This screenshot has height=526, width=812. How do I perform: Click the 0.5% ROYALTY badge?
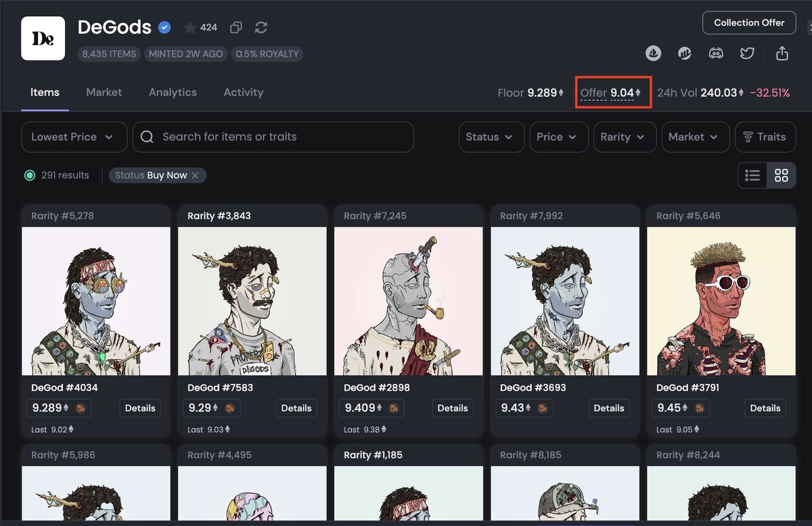click(267, 53)
